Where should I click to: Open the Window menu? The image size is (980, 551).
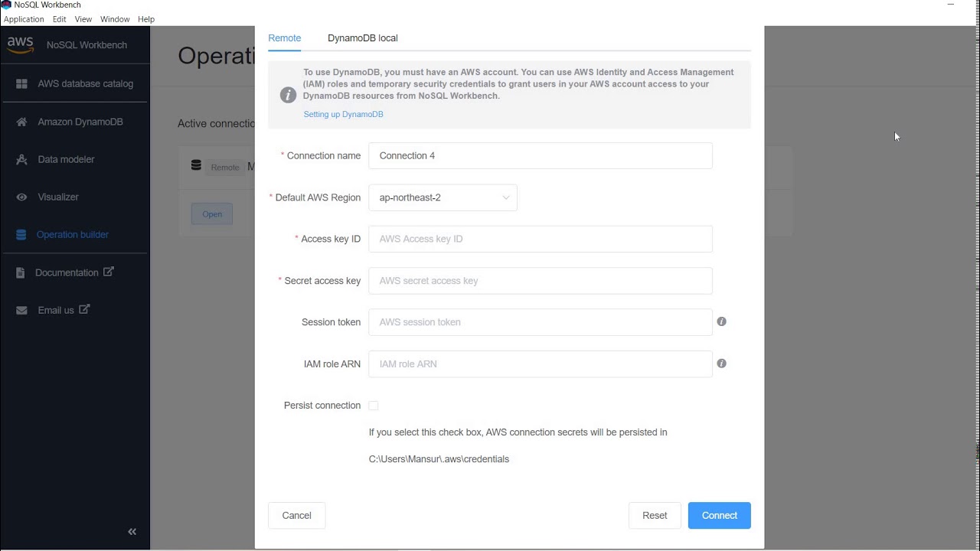coord(115,19)
